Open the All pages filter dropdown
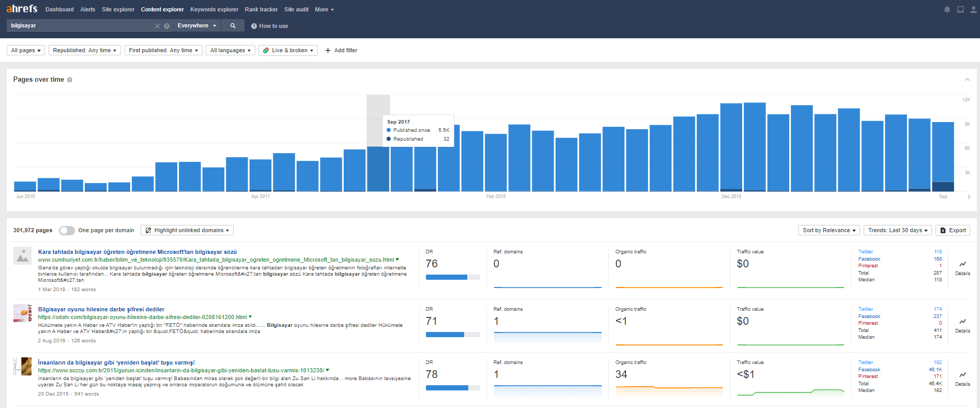 [x=26, y=50]
